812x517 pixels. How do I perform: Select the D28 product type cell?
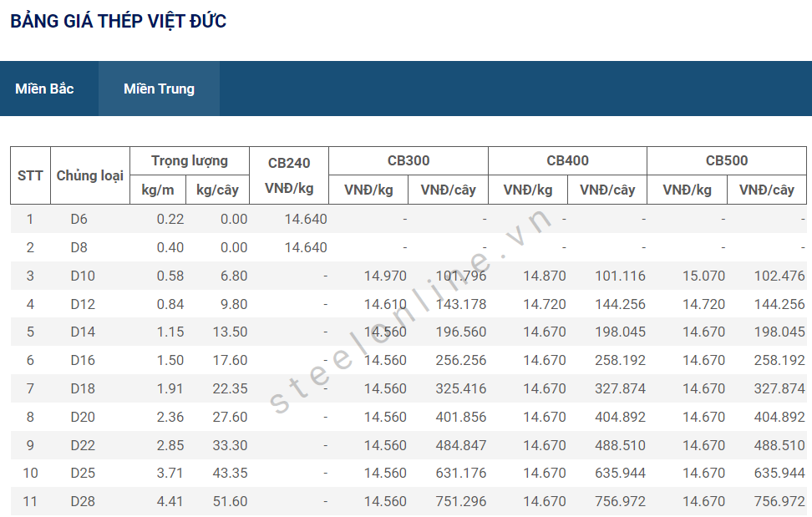tap(83, 501)
